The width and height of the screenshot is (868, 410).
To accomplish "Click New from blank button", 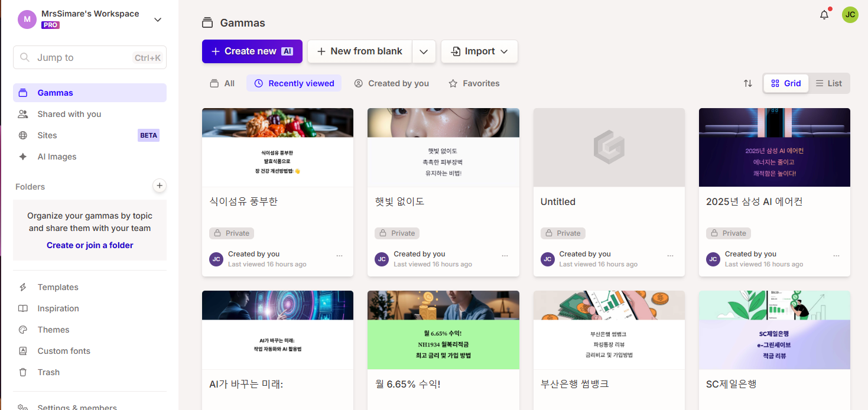I will 360,51.
